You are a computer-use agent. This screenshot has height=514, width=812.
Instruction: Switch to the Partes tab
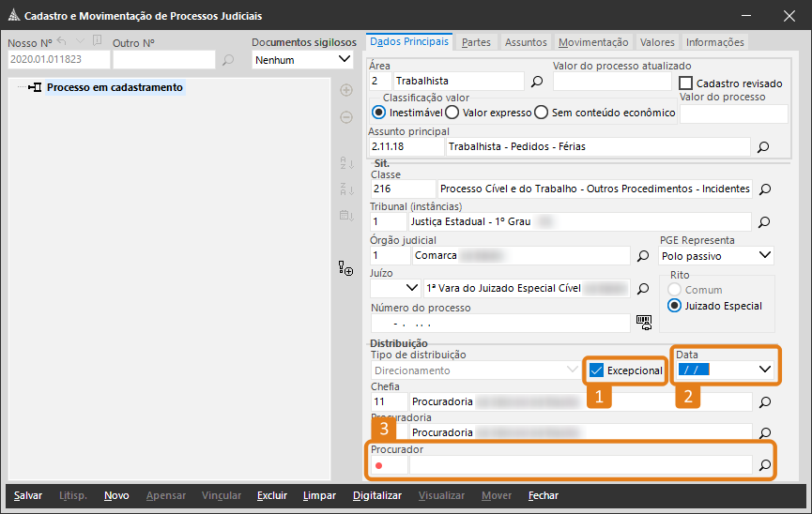pyautogui.click(x=476, y=42)
